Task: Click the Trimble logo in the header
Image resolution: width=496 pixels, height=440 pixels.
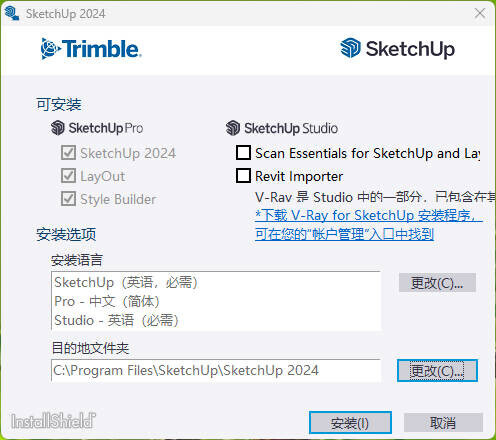Action: click(x=91, y=49)
